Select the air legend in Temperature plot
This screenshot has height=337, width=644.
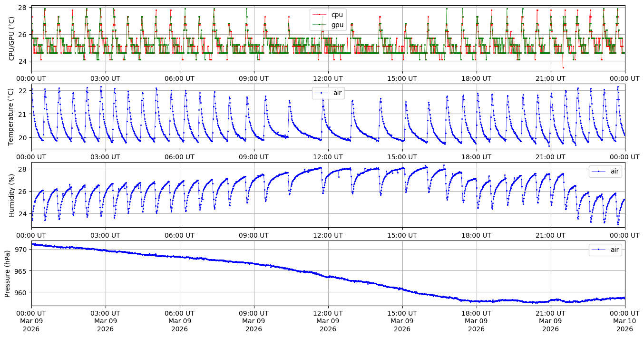coord(337,93)
